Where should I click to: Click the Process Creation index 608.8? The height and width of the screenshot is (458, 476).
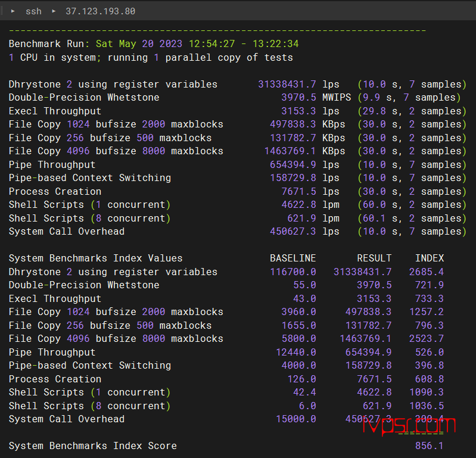[430, 379]
